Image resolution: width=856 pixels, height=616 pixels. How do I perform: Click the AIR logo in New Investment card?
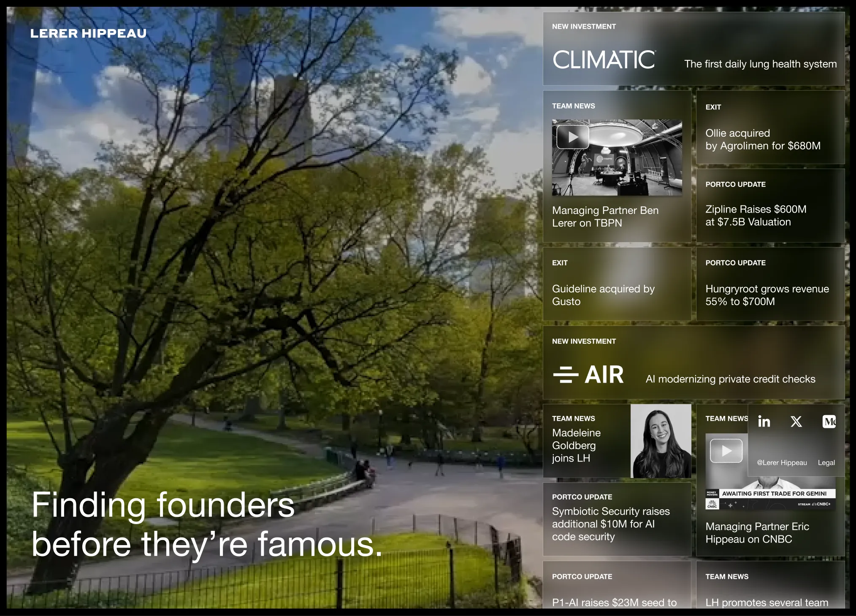pos(588,375)
